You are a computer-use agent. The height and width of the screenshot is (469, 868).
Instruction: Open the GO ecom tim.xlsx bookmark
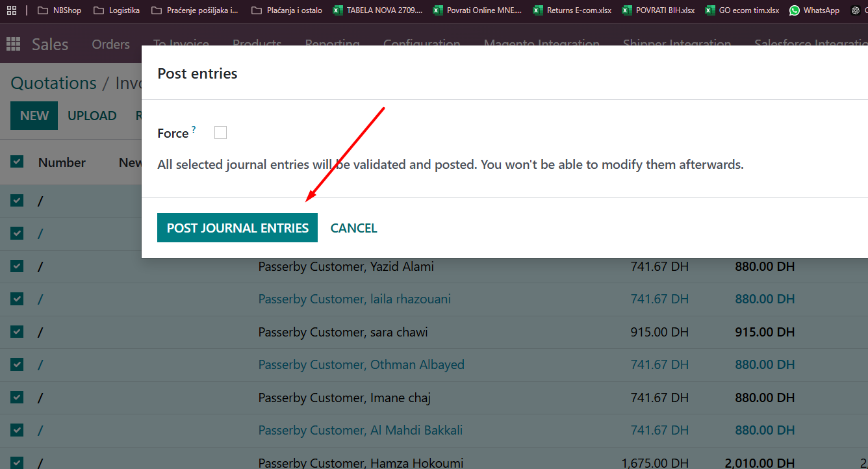[742, 10]
